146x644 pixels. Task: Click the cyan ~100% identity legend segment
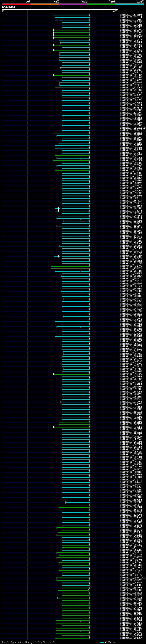click(x=130, y=4)
